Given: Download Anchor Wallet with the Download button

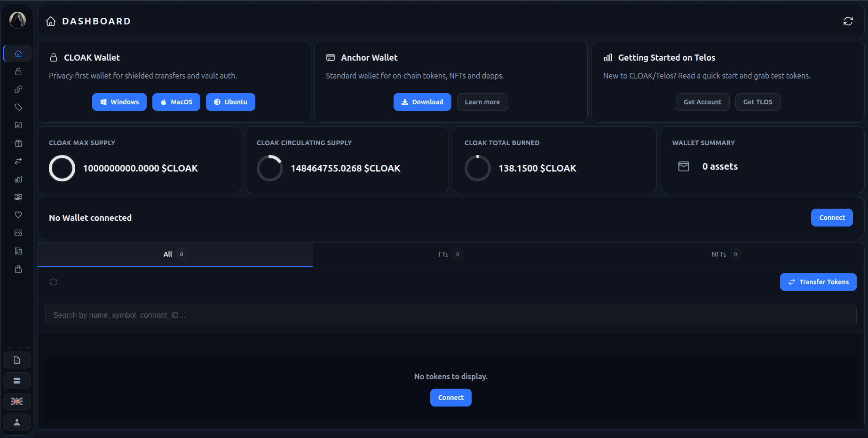Looking at the screenshot, I should [x=422, y=102].
